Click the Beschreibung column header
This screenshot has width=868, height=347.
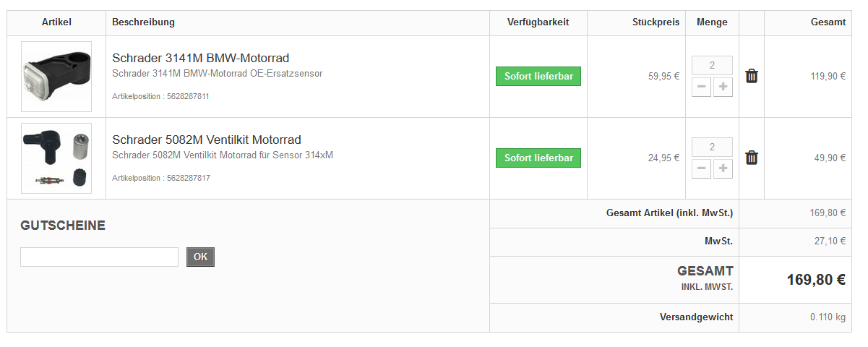144,22
